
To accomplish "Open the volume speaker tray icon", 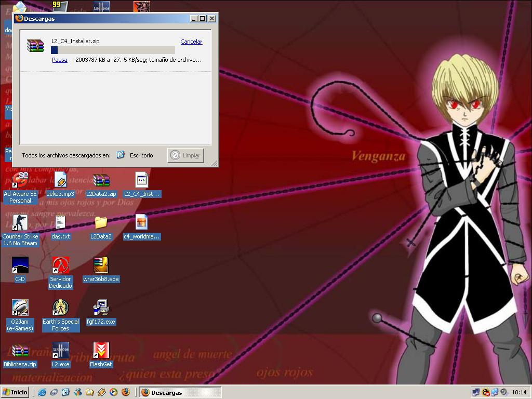I will (x=504, y=393).
